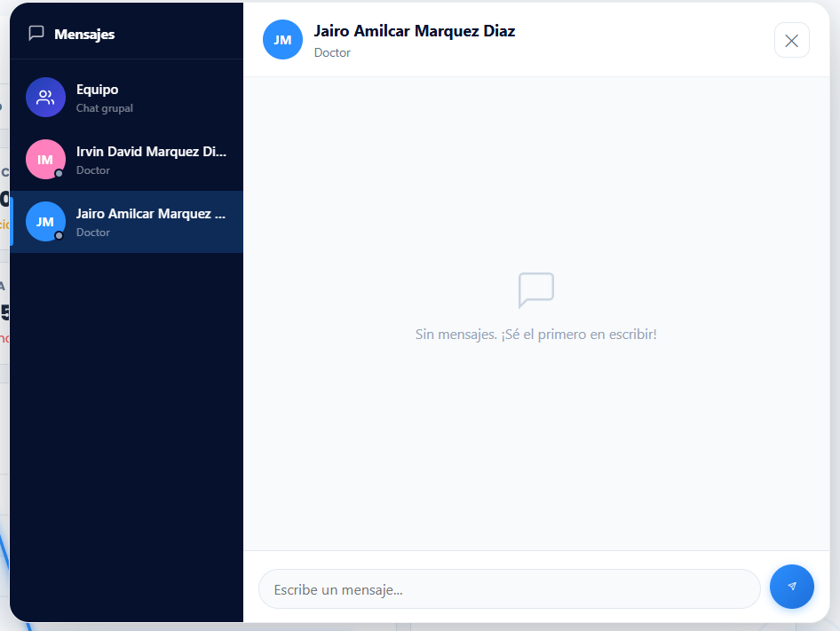Select Jairo Amilcar Marquez conversation in sidebar
The image size is (840, 631).
[126, 222]
